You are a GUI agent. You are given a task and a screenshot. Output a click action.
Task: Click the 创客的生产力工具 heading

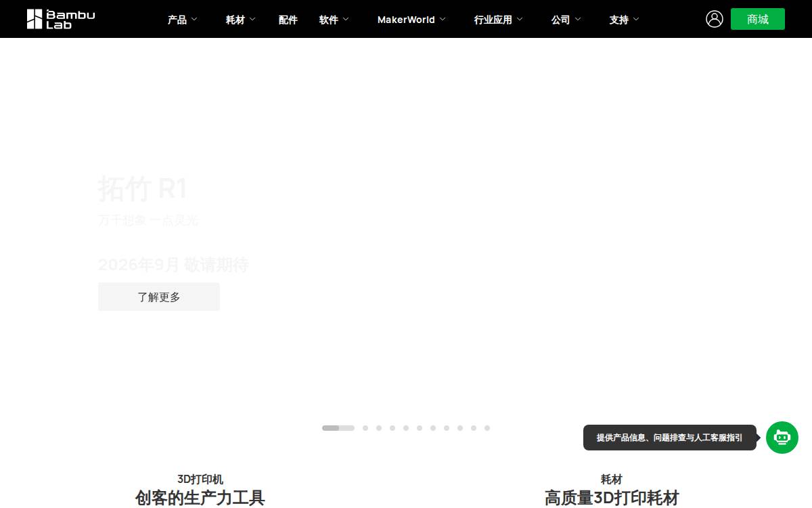click(200, 498)
